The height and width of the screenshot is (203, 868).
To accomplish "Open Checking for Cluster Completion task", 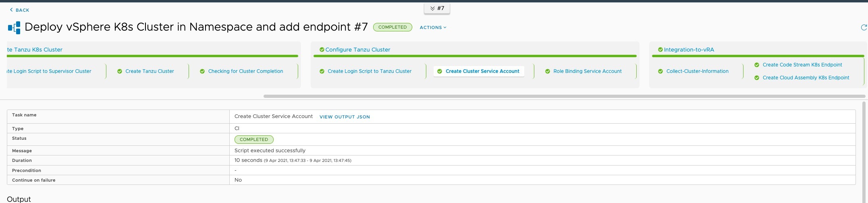I will pos(245,71).
